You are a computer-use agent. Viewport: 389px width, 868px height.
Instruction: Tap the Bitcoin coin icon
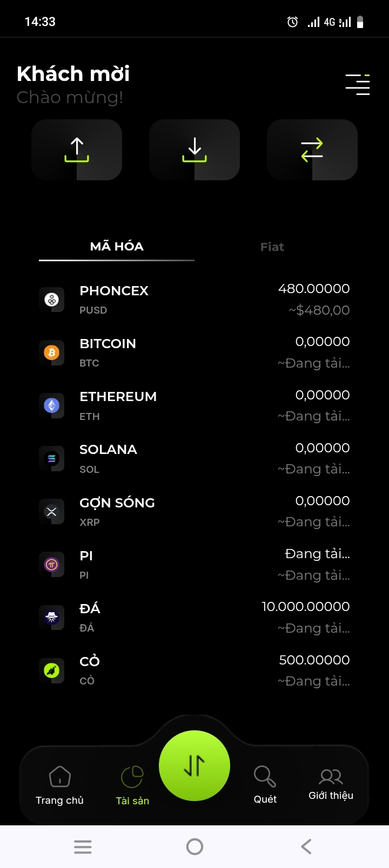pos(52,352)
